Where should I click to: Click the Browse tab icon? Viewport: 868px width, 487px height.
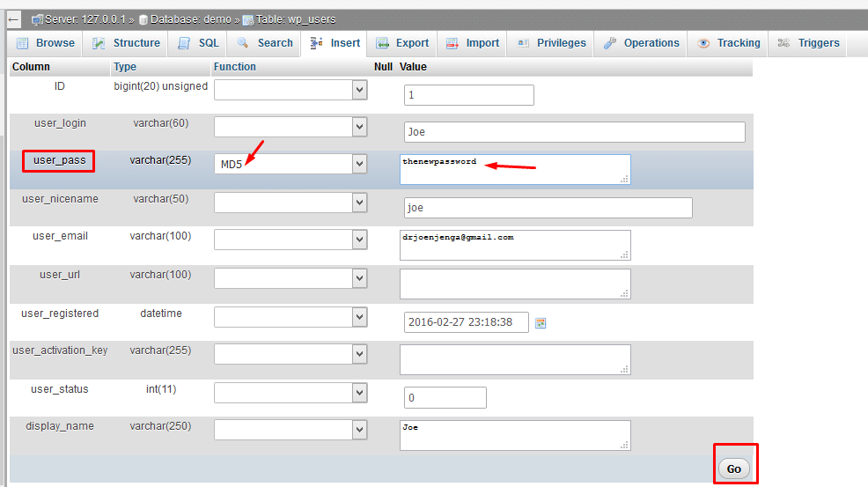tap(23, 43)
